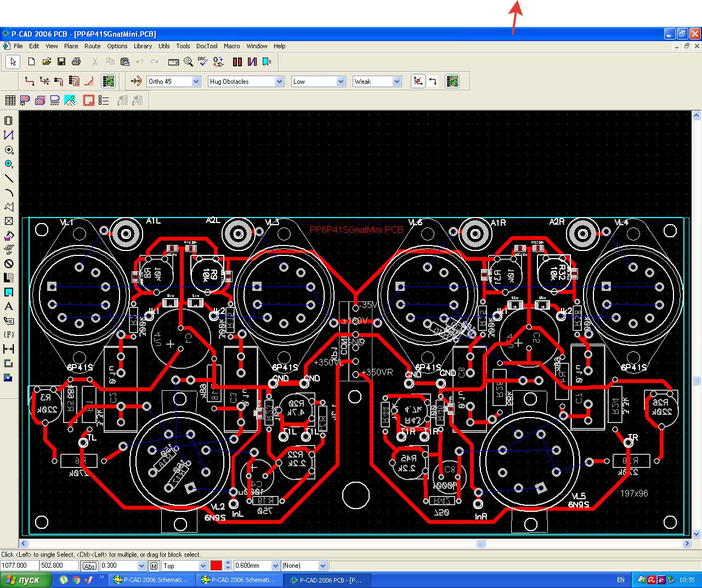Viewport: 702px width, 588px height.
Task: Click the red board outline icon
Action: point(89,100)
